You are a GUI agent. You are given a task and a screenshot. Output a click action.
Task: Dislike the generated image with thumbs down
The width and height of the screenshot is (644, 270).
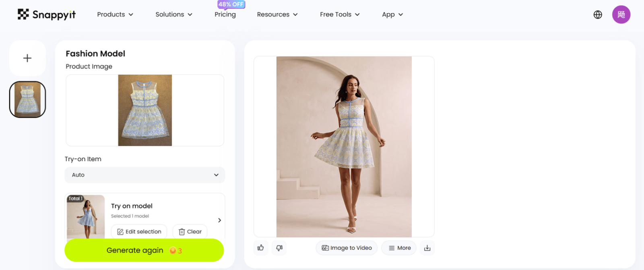[279, 248]
